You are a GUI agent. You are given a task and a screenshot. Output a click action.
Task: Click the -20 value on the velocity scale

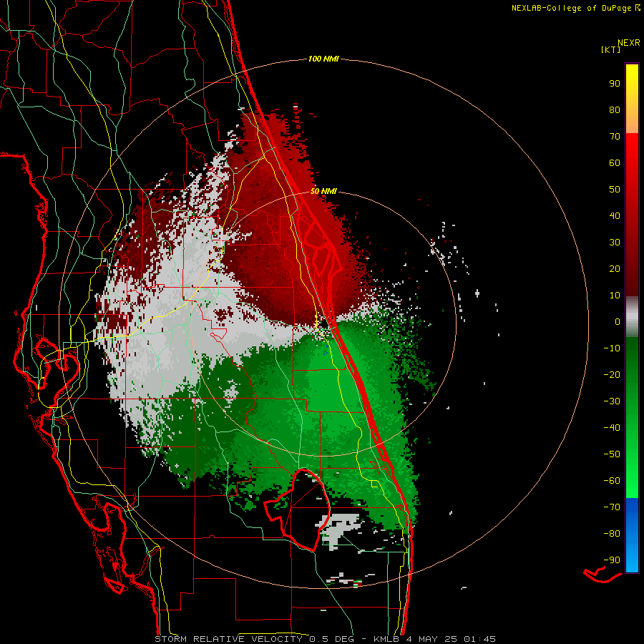pos(612,374)
